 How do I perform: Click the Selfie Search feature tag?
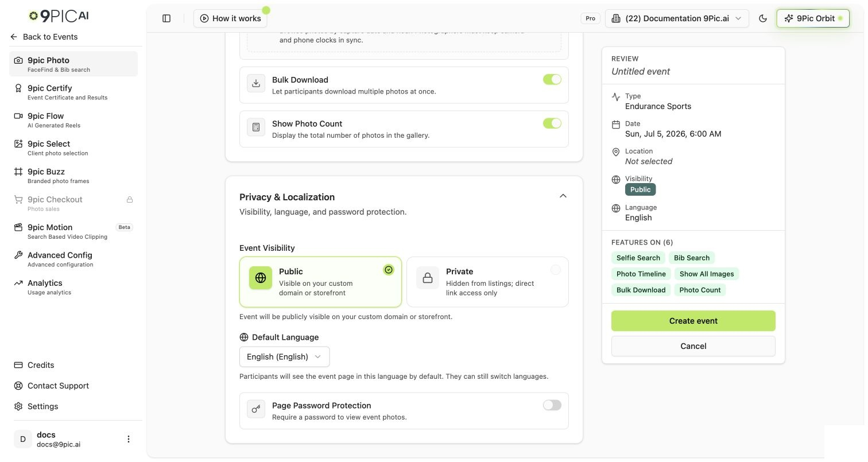tap(638, 258)
